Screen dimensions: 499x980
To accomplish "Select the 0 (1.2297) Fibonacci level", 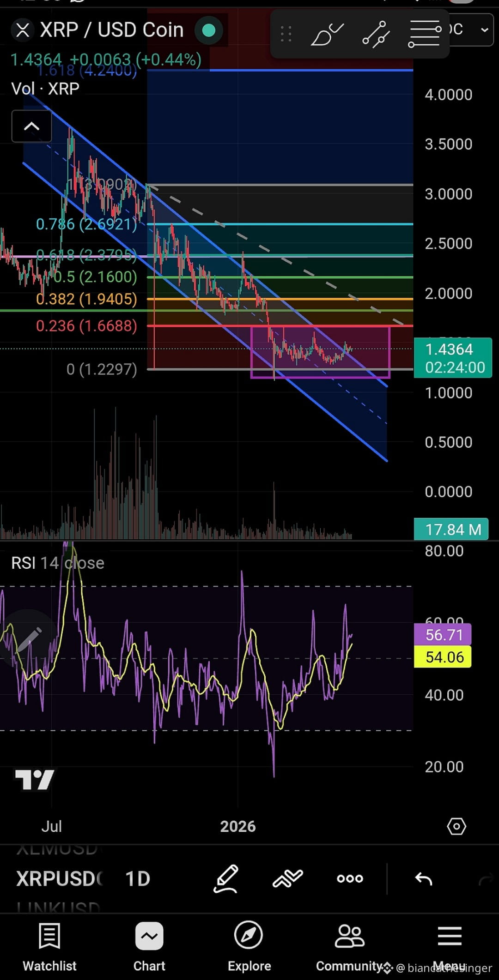I will pos(102,369).
